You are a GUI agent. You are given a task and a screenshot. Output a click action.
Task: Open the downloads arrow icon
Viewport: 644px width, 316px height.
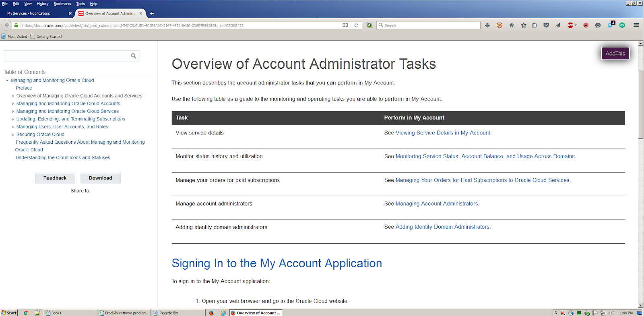(487, 25)
